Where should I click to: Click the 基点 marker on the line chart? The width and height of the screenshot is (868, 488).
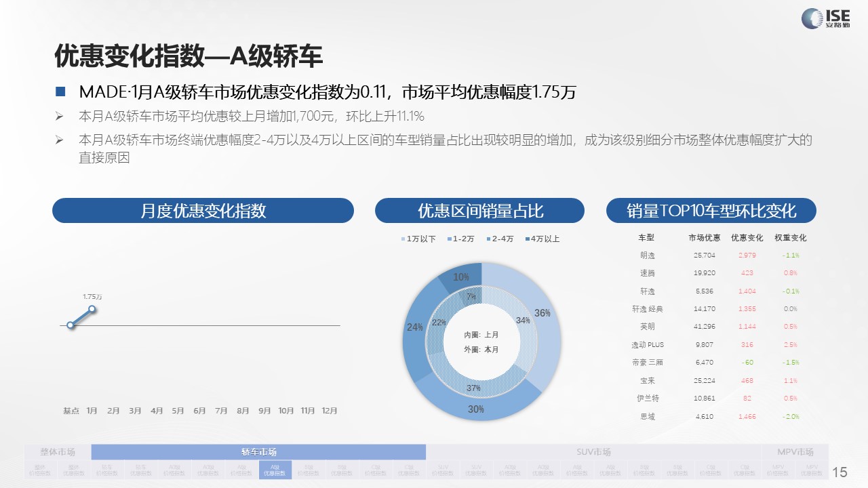coord(70,325)
